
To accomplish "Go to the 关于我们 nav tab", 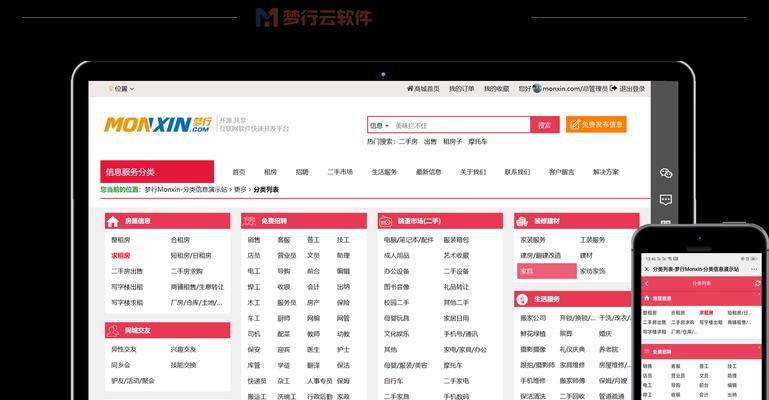I will pyautogui.click(x=473, y=172).
